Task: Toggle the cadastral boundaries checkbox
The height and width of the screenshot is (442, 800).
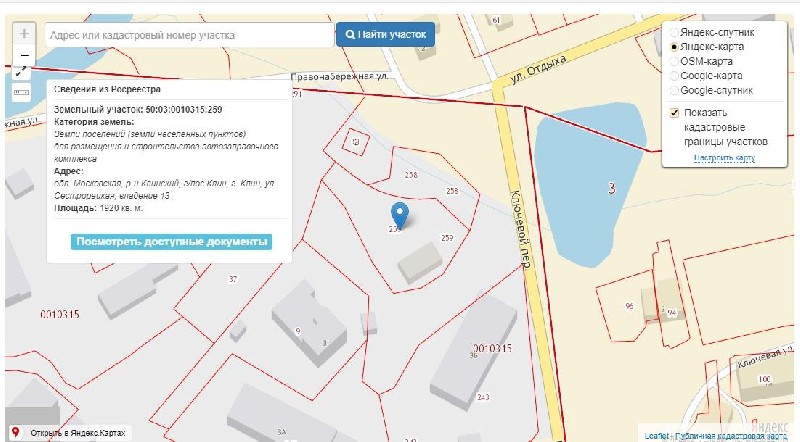Action: coord(674,112)
